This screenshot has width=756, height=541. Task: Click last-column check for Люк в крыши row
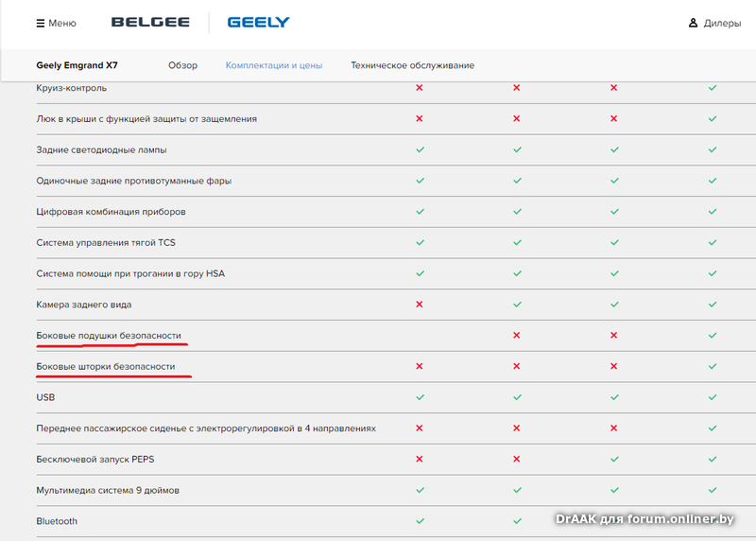713,119
